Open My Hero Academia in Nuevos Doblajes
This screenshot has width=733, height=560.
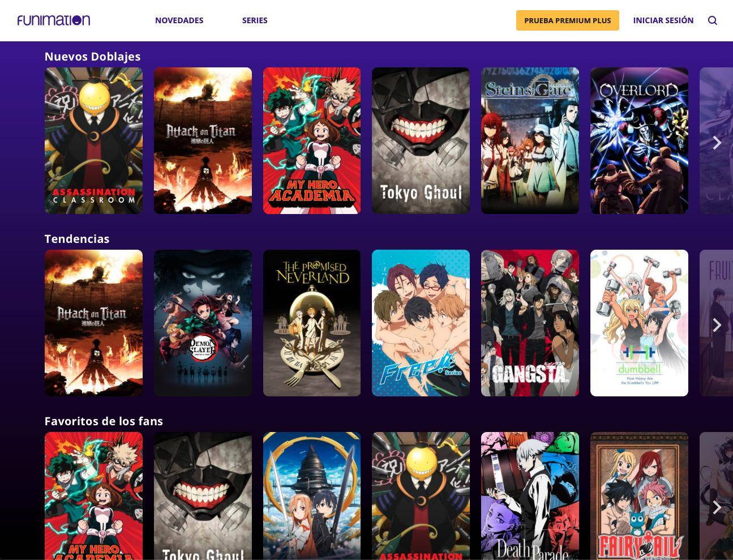(x=312, y=140)
